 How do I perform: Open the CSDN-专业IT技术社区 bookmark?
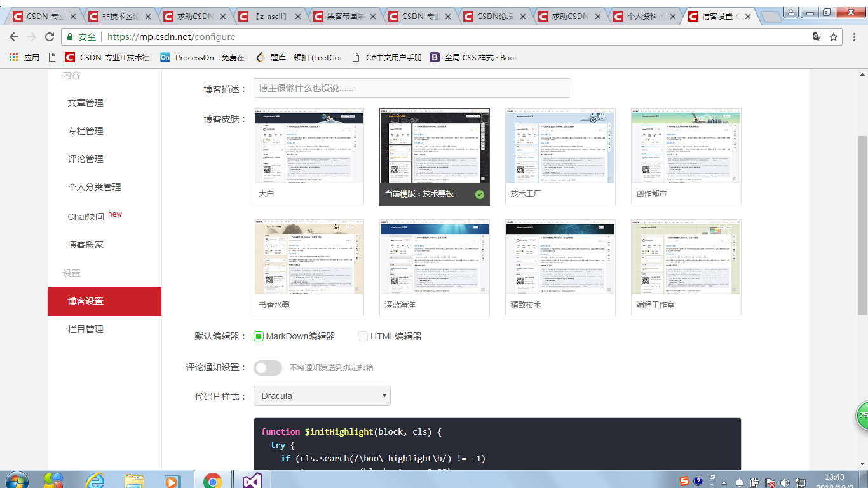(x=108, y=57)
